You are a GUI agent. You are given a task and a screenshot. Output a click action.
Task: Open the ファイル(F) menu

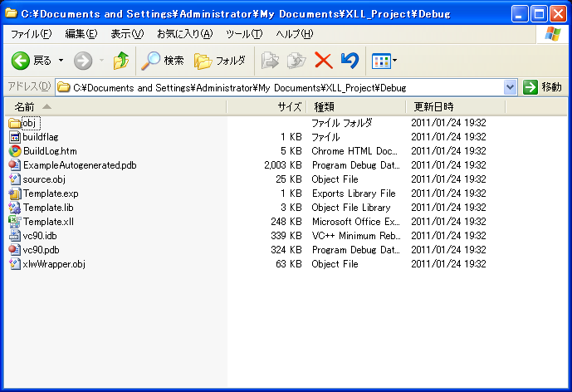point(32,34)
